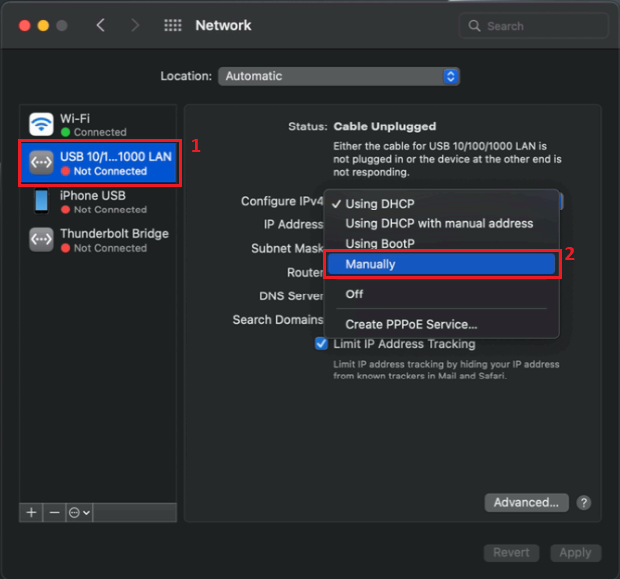This screenshot has width=620, height=579.
Task: Select the USB 10/100/1000 LAN service icon
Action: tap(41, 163)
